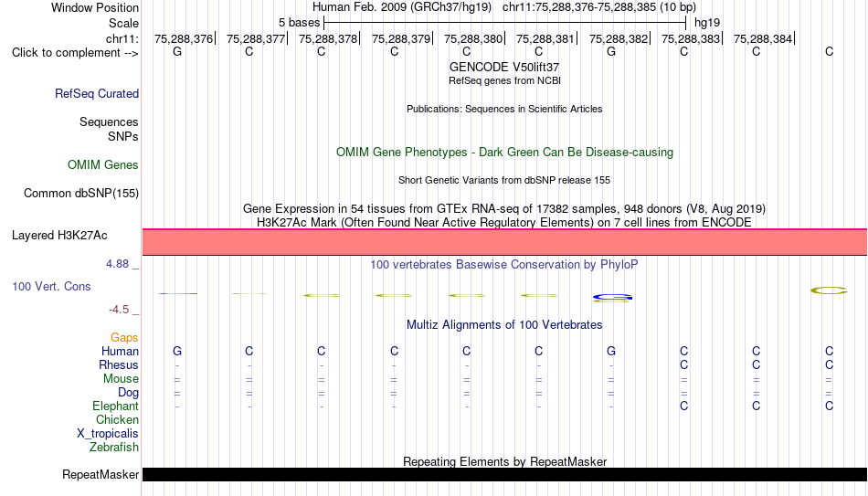The width and height of the screenshot is (868, 496).
Task: Click 'Publications: Sequences in Scientific Articles' title
Action: tap(504, 109)
